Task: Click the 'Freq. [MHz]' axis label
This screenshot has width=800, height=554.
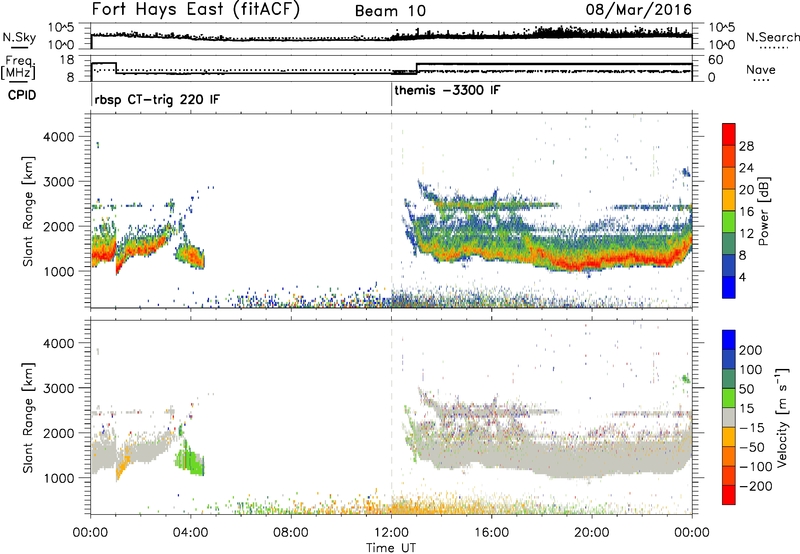Action: pyautogui.click(x=18, y=67)
